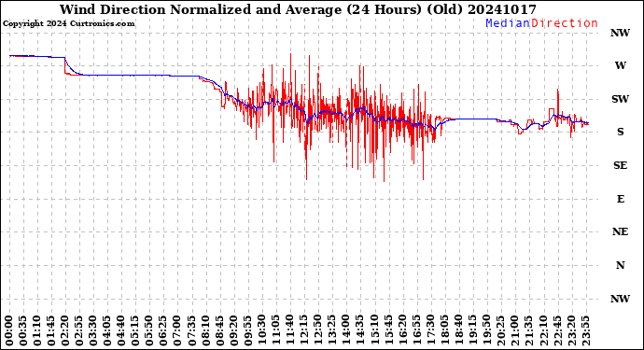Click the 19:15 time axis label

click(x=472, y=330)
